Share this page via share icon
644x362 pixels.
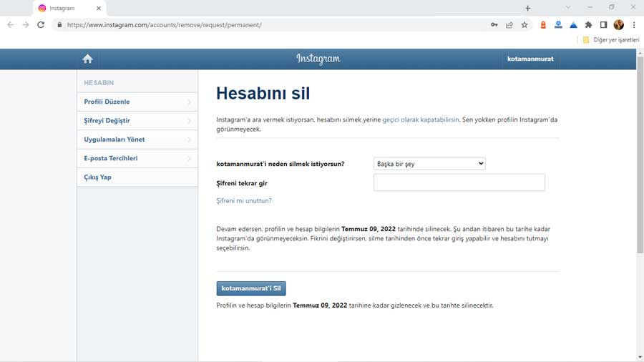[509, 24]
